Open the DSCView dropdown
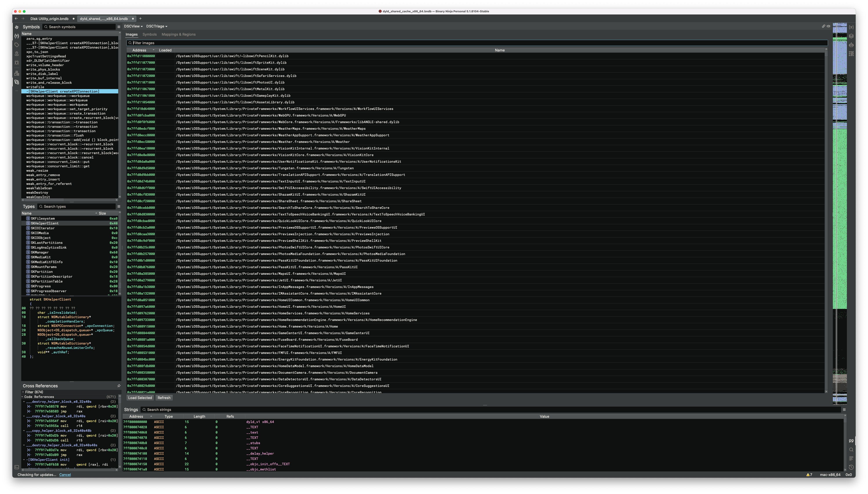The width and height of the screenshot is (868, 494). pos(133,26)
